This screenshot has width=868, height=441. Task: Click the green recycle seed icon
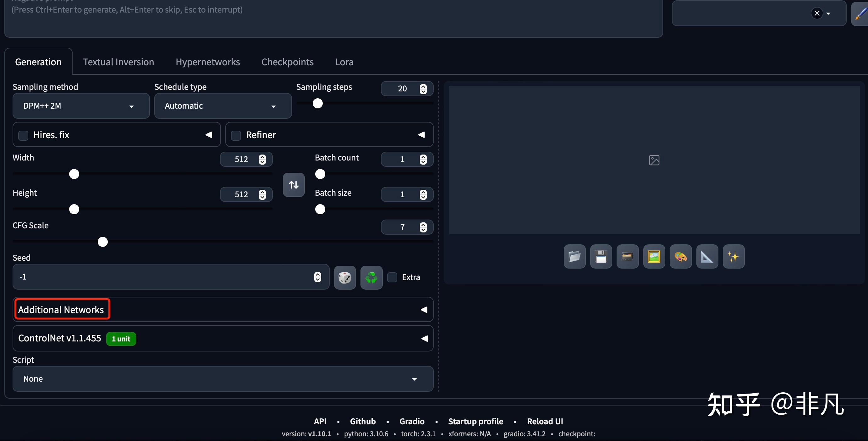(371, 278)
